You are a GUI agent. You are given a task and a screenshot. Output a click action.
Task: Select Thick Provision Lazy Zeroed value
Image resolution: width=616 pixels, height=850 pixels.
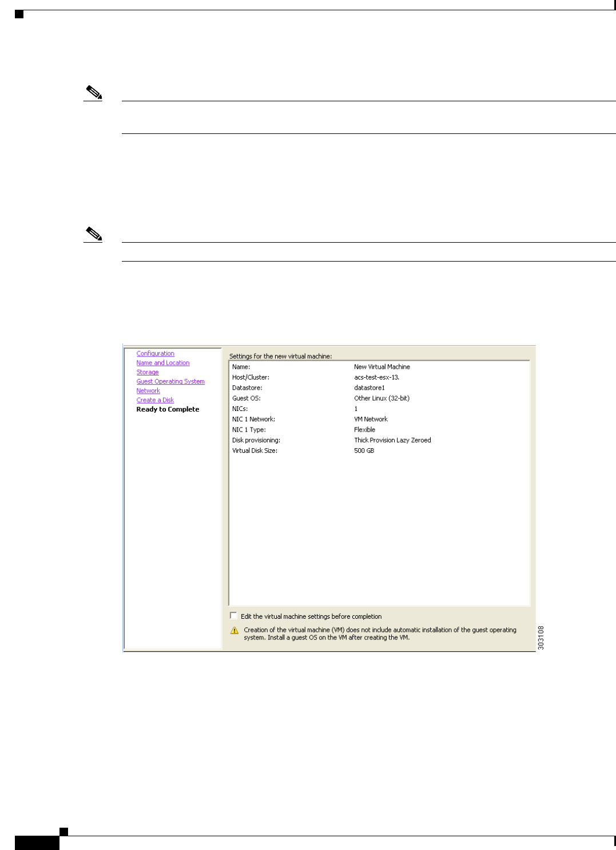[x=392, y=440]
